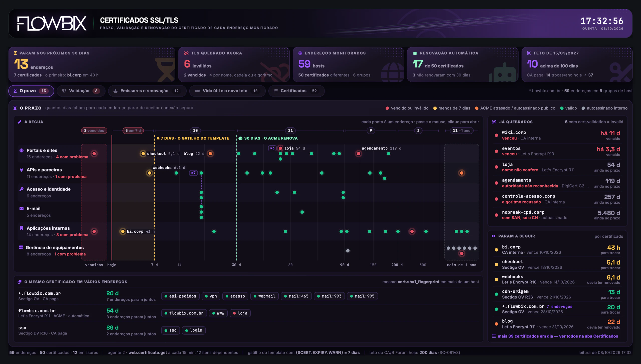
Task: Click pencil icon next to A RÉGUA
Action: [20, 122]
